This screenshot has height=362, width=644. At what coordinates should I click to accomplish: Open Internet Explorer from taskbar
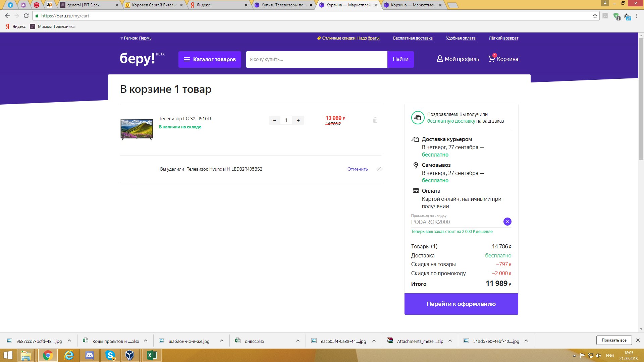[69, 355]
